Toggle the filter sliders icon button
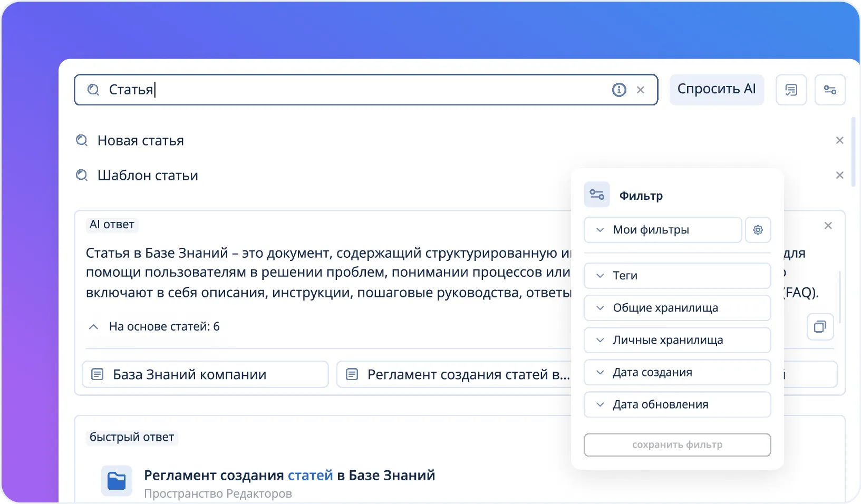This screenshot has height=504, width=861. pos(830,90)
